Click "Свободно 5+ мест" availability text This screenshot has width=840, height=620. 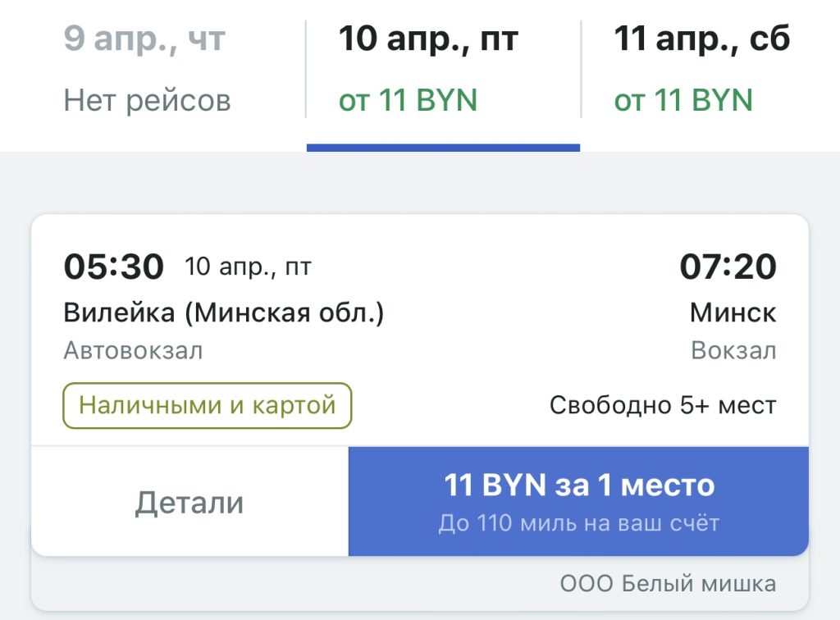(x=663, y=405)
